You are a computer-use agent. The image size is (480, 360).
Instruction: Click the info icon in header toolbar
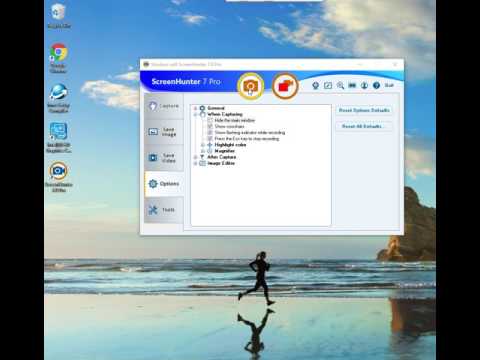coord(364,86)
